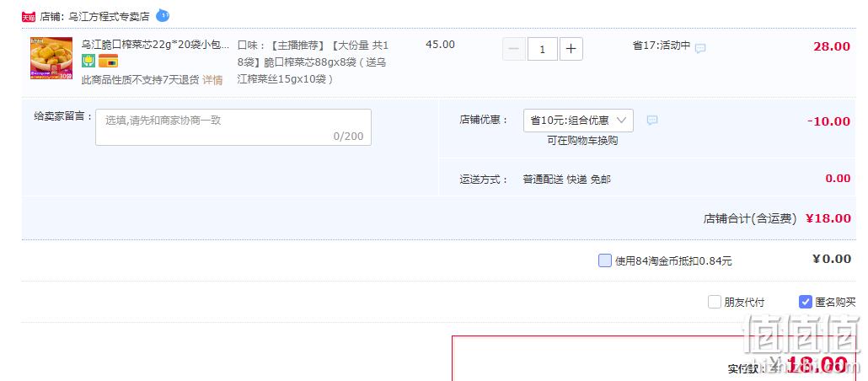Viewport: 868px width, 381px height.
Task: Click the 此商品性质不支持7天退货 notice text
Action: [140, 80]
